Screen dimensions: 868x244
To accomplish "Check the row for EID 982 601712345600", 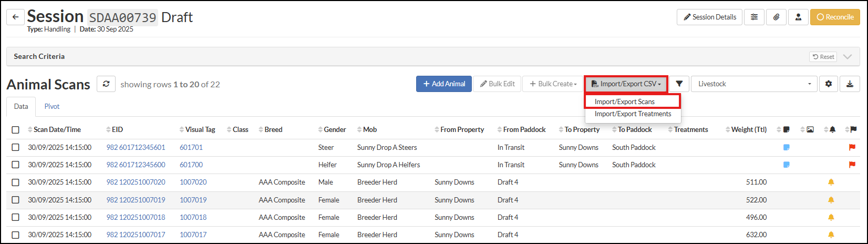I will point(15,165).
